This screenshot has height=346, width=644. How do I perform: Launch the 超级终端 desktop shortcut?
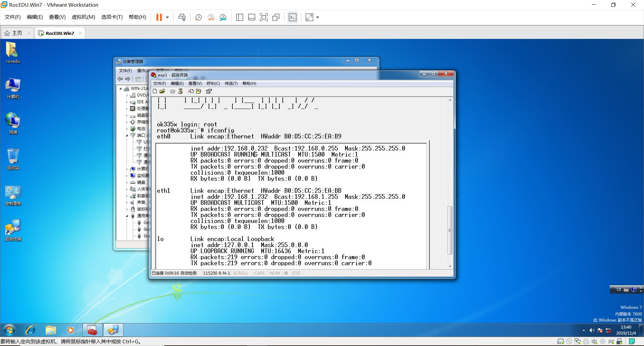tap(13, 230)
